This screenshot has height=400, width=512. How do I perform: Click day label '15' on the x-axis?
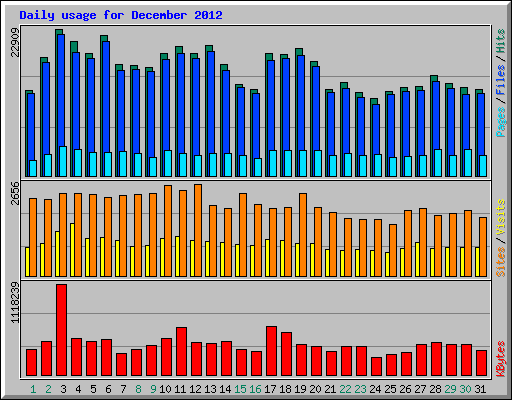tap(240, 389)
